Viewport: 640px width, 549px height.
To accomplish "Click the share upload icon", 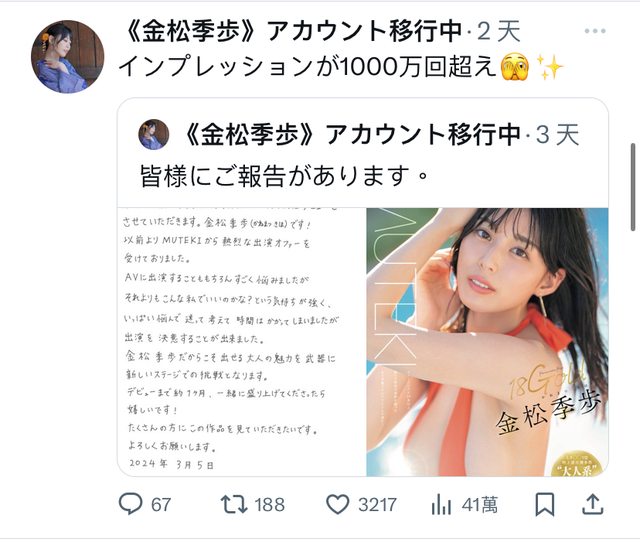I will 593,504.
